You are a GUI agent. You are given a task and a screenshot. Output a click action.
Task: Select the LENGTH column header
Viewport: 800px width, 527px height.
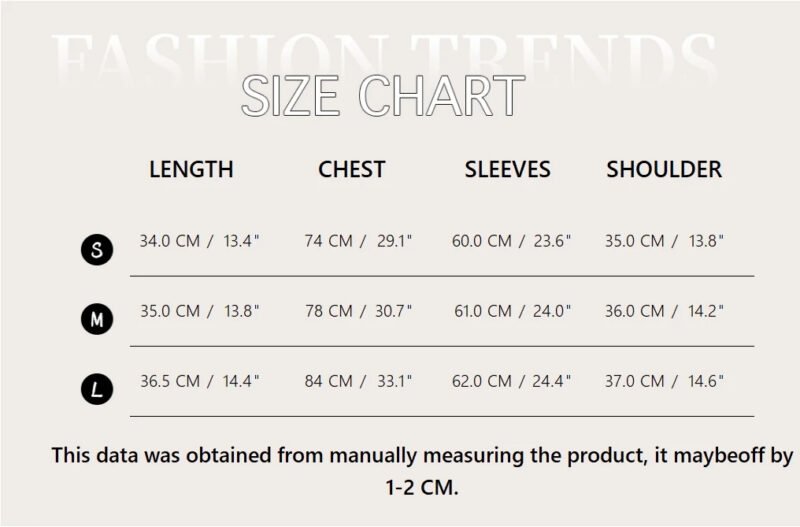pos(191,169)
